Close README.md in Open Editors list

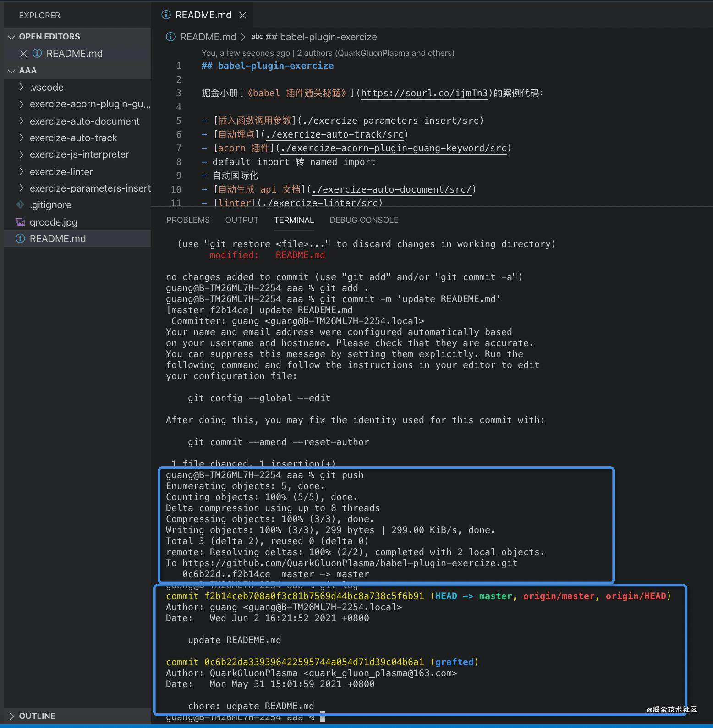click(23, 54)
